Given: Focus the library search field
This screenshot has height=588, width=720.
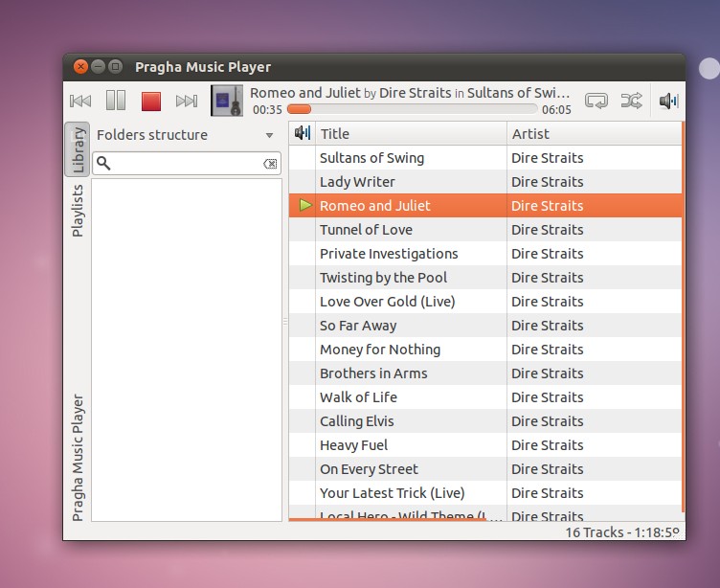Looking at the screenshot, I should pos(187,164).
